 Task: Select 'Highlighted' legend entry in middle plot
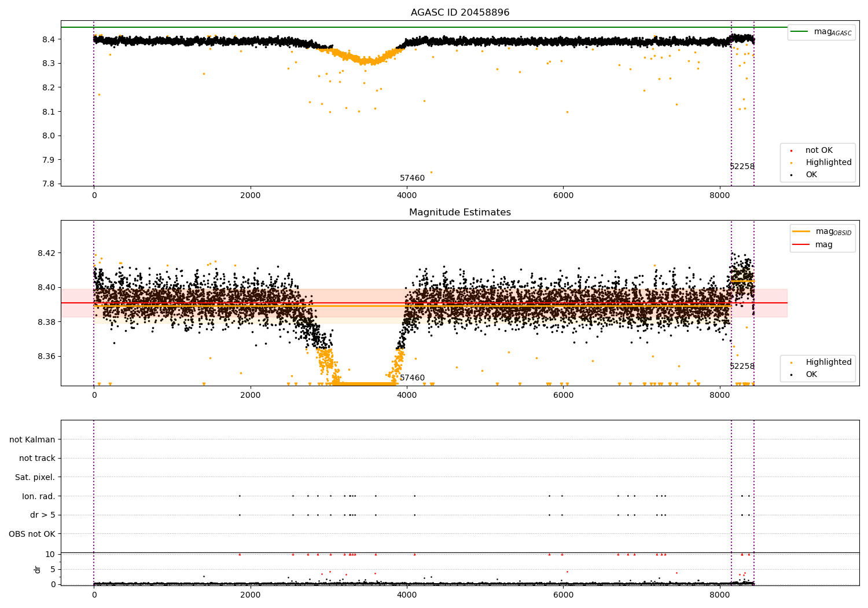[829, 362]
